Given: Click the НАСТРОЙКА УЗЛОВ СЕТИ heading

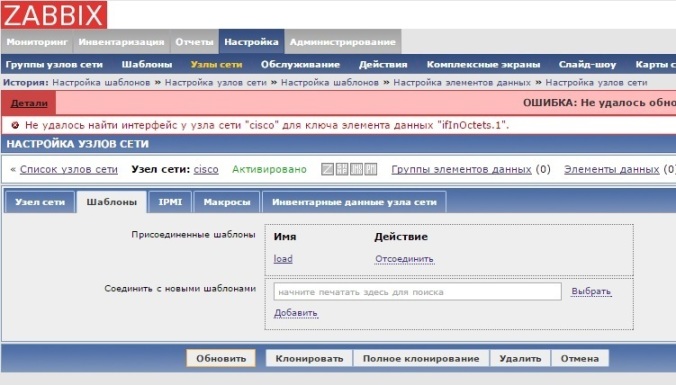Looking at the screenshot, I should [78, 144].
